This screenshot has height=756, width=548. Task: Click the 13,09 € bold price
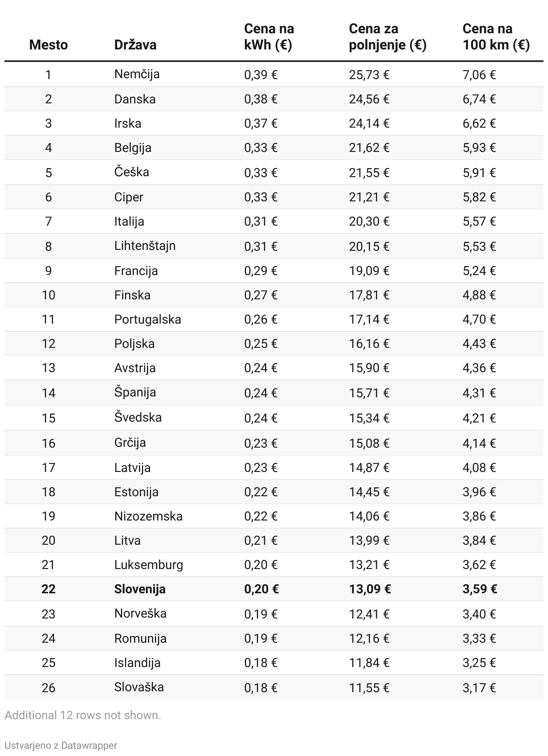(369, 589)
